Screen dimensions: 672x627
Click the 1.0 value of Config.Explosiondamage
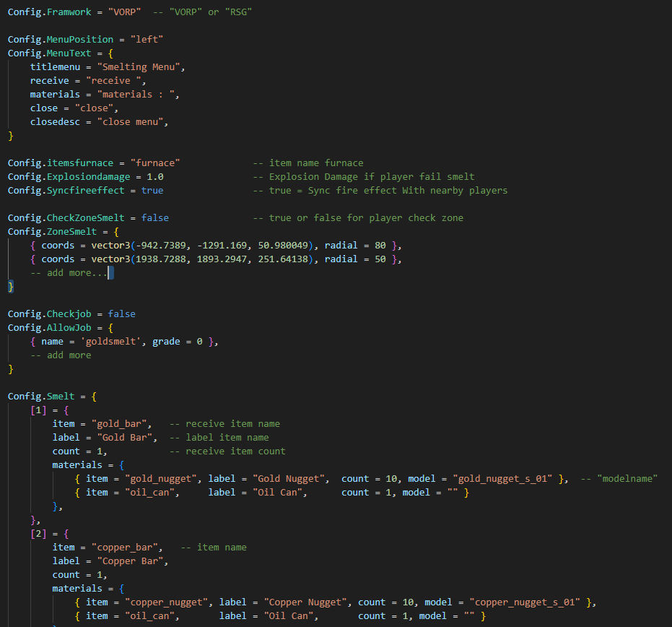click(x=155, y=177)
